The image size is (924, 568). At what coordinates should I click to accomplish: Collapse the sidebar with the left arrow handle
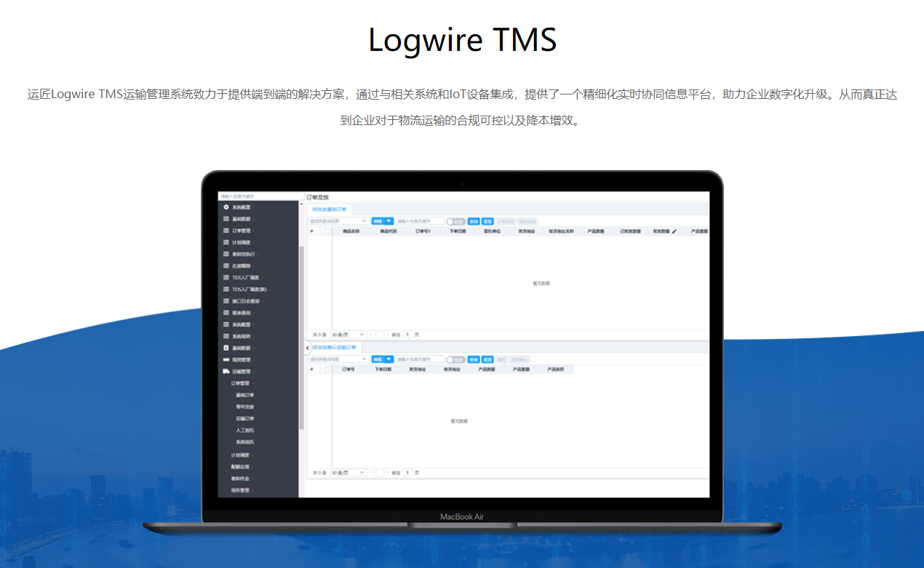(307, 348)
